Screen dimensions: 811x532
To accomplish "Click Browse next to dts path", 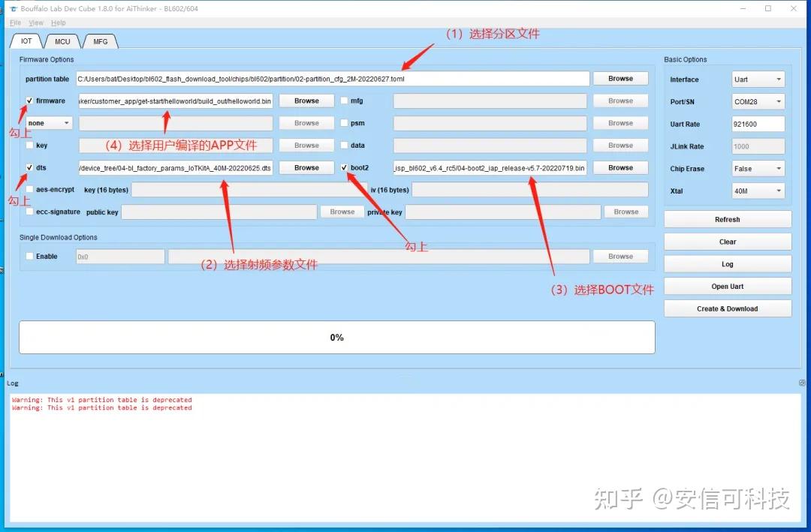I will (306, 167).
